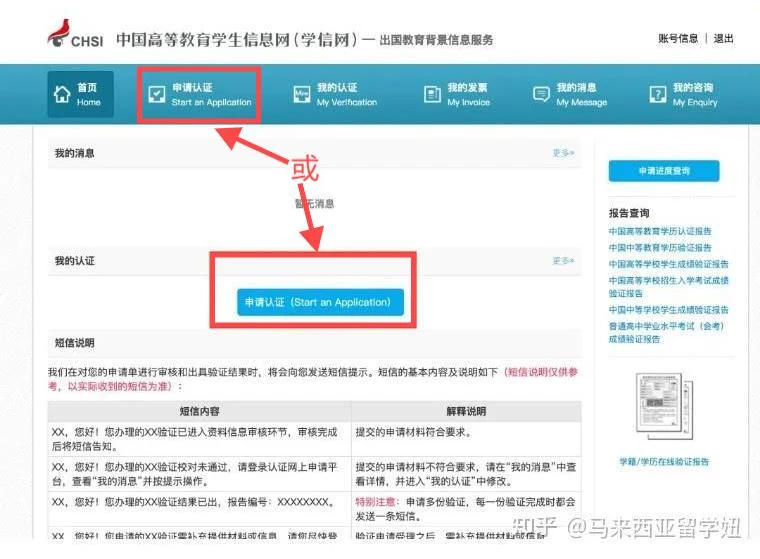Click the 短信内容 table column header

199,411
